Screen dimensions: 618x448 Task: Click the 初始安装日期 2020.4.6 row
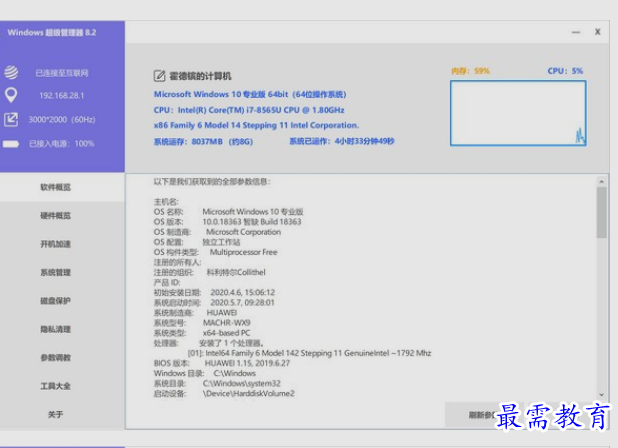point(214,292)
